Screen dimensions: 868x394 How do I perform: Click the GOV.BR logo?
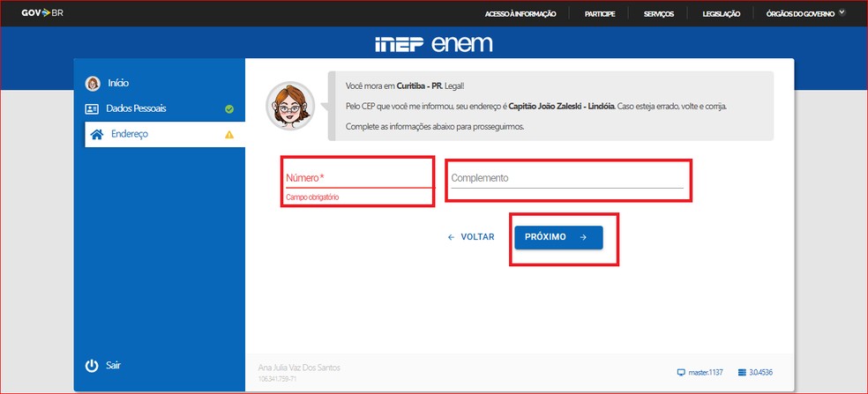[42, 12]
